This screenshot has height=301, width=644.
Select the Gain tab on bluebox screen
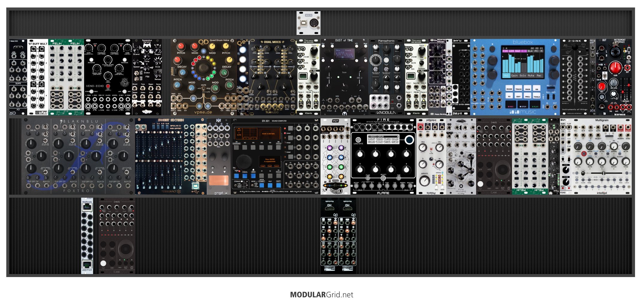(x=514, y=75)
